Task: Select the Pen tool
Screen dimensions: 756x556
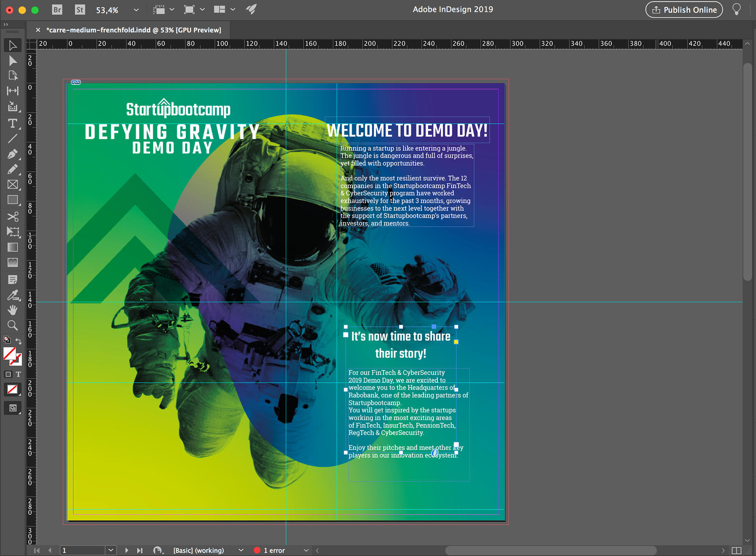Action: [13, 154]
